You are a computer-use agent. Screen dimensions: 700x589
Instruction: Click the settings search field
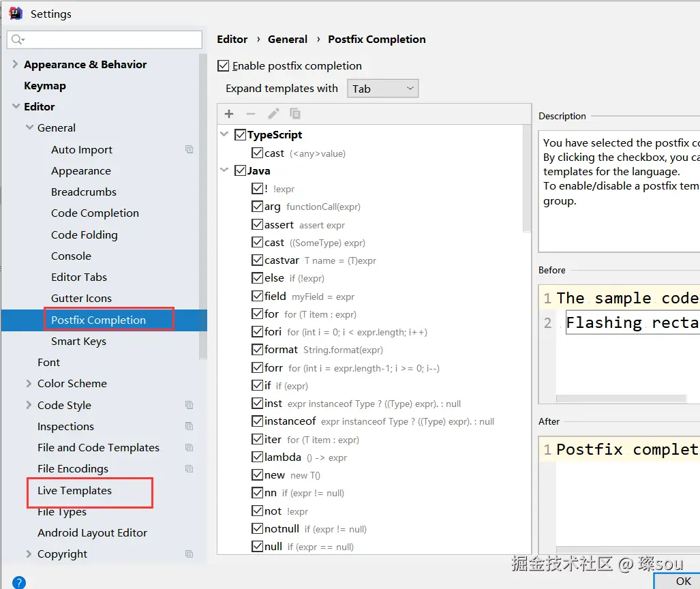click(x=105, y=40)
